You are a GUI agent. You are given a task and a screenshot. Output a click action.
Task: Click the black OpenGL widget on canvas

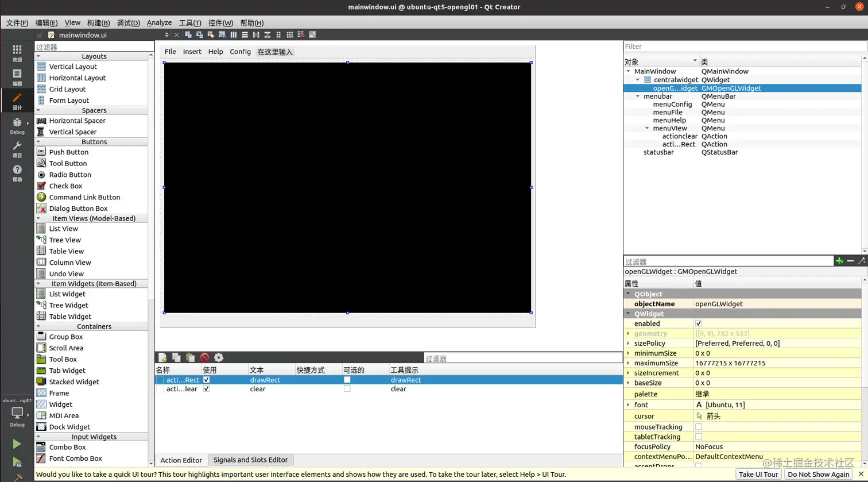pyautogui.click(x=347, y=187)
